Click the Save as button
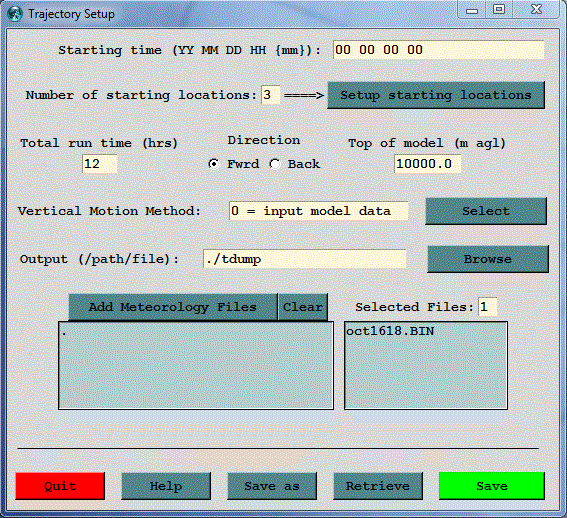 [272, 486]
